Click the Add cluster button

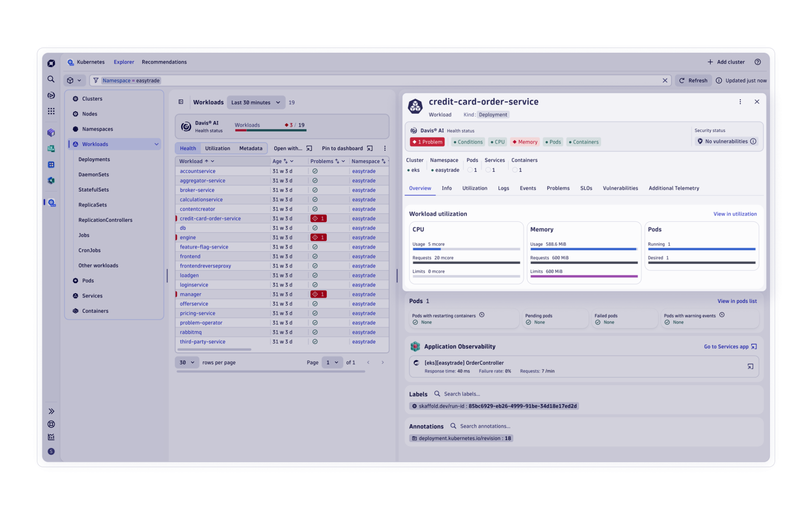point(726,62)
